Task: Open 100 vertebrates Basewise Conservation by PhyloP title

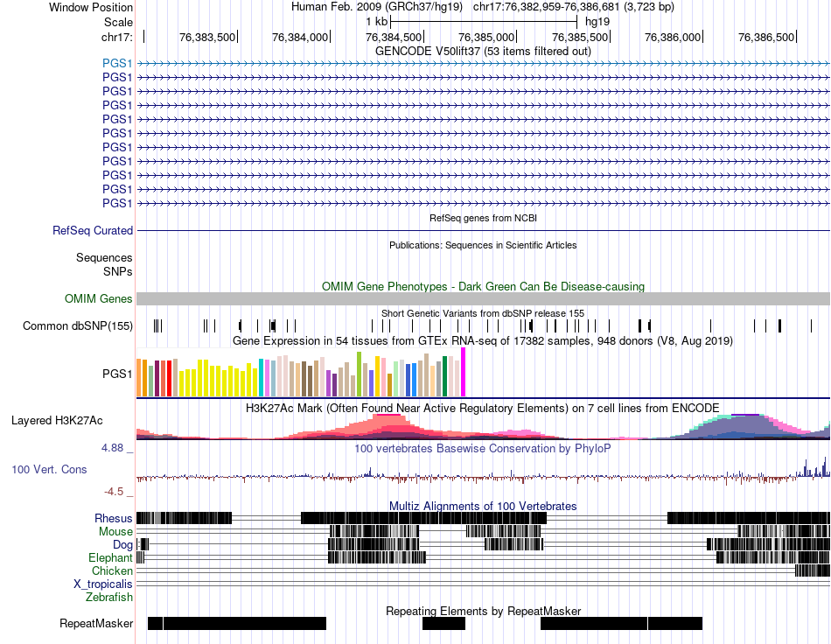Action: tap(483, 448)
